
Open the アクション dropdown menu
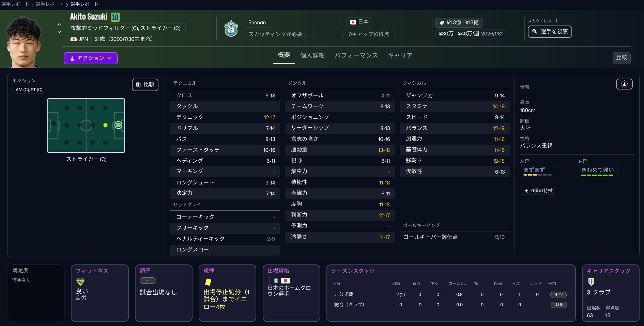click(x=91, y=58)
